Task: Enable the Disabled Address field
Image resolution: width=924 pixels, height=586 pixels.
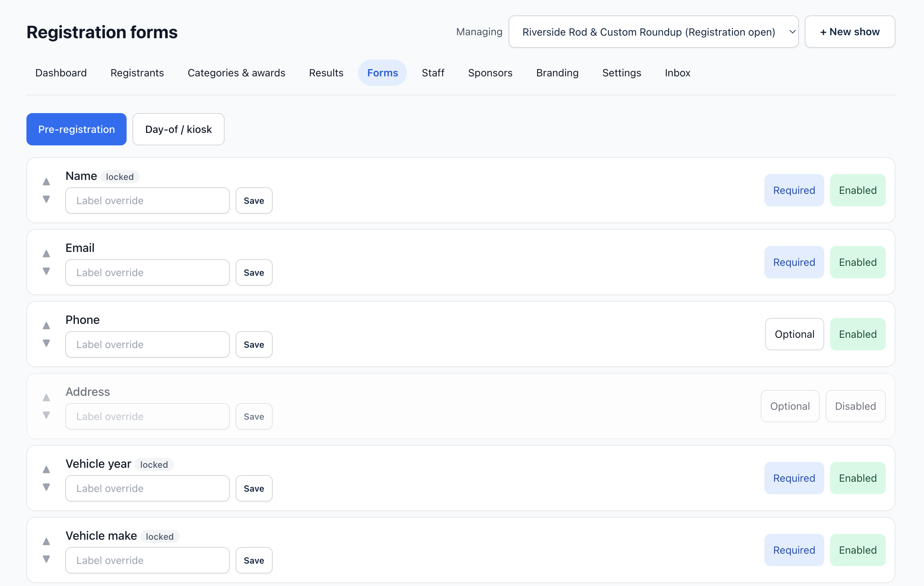Action: click(x=855, y=406)
